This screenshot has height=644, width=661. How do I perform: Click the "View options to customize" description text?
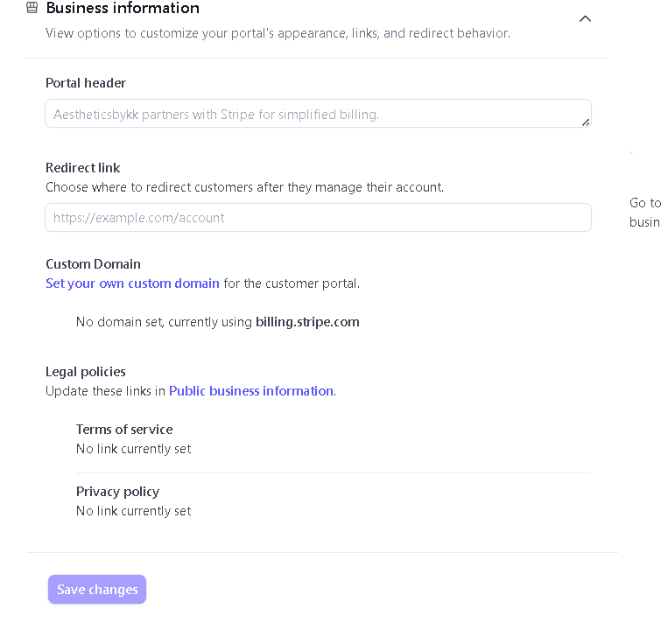click(278, 33)
